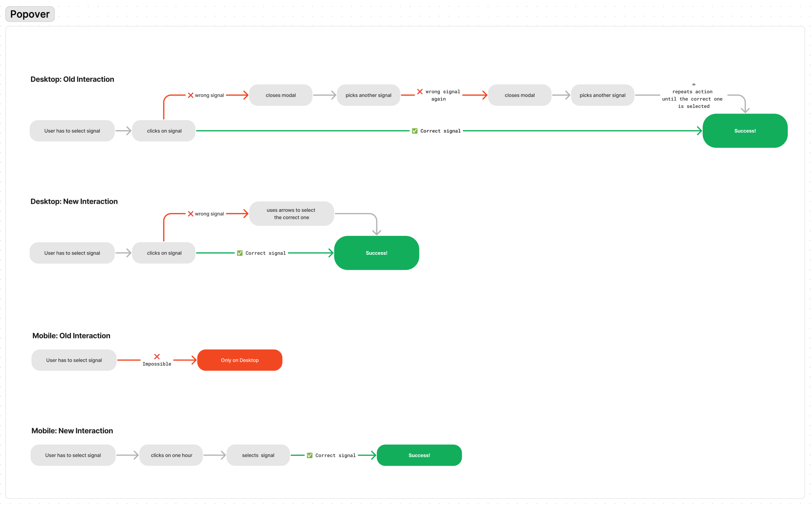Viewport: 812px width, 507px height.
Task: Select the large Success node in Desktop Old flow
Action: [745, 131]
